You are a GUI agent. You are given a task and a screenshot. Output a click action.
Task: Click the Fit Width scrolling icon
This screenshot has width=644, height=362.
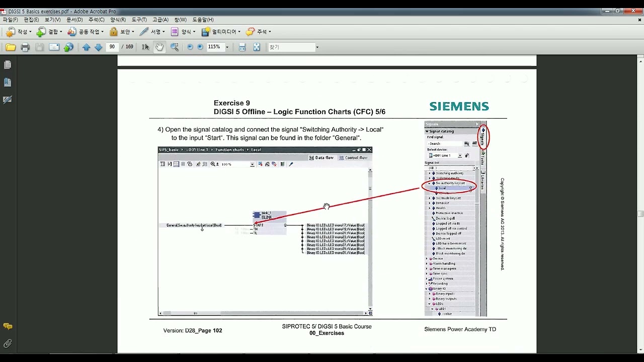[x=242, y=47]
